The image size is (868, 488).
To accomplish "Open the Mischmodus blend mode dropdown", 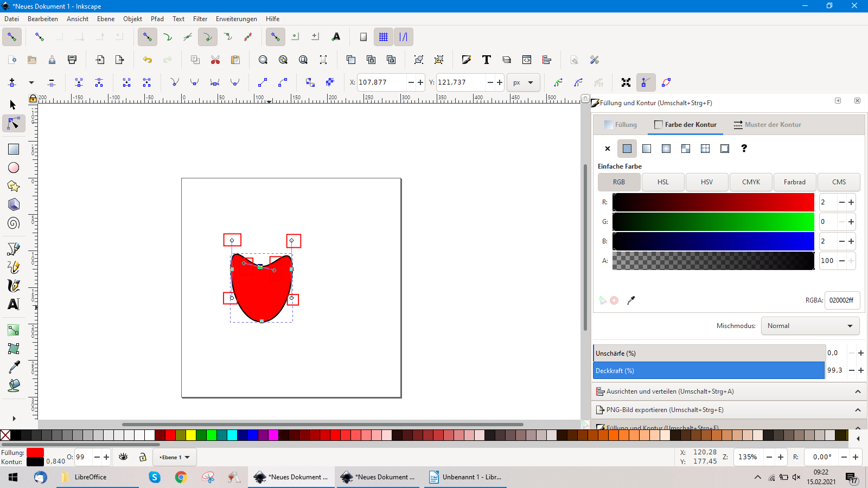I will (x=809, y=326).
